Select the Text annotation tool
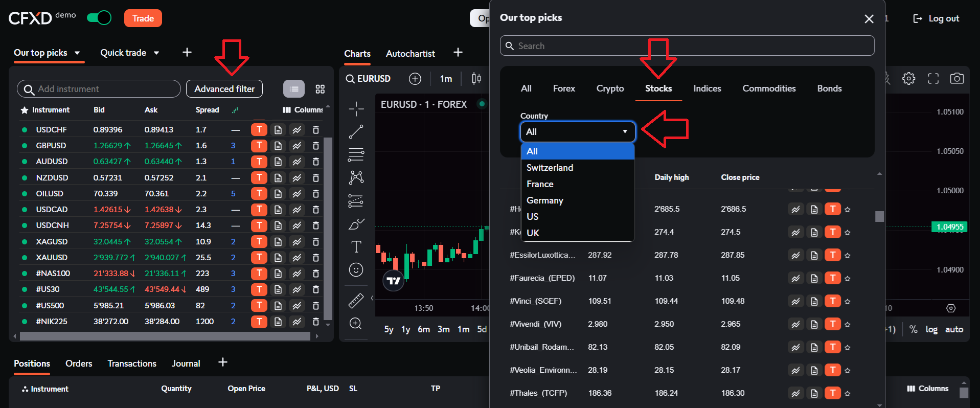This screenshot has height=408, width=980. 356,247
